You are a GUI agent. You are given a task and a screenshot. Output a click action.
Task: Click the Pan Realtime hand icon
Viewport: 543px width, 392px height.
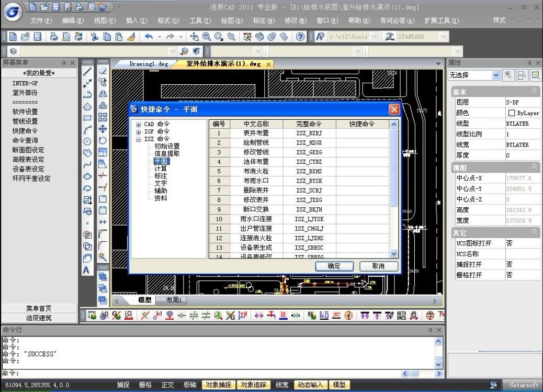(x=194, y=37)
